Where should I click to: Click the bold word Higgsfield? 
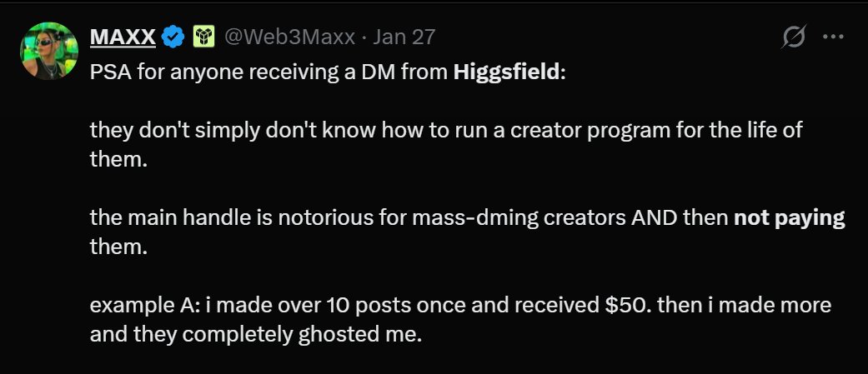508,72
